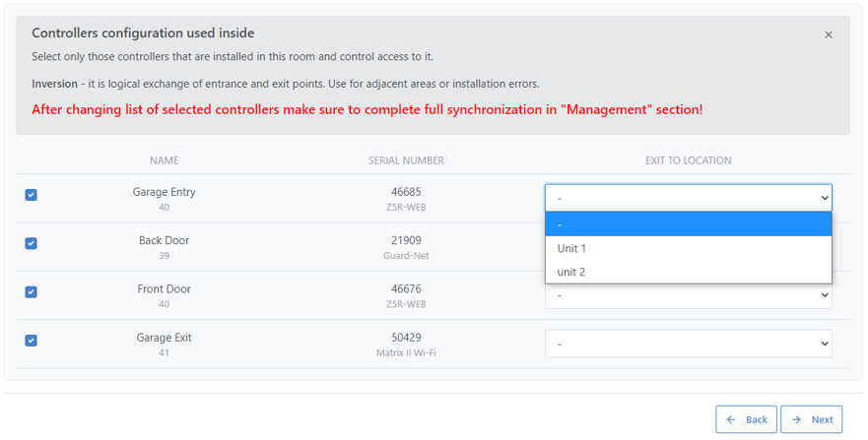This screenshot has height=440, width=868.
Task: Collapse the Garage Entry exit location dropdown
Action: pos(688,198)
